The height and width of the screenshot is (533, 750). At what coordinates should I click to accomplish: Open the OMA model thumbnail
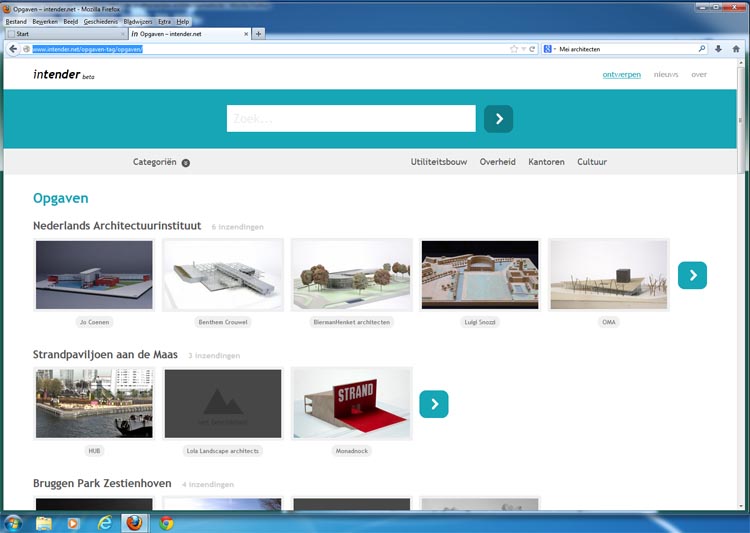[608, 275]
